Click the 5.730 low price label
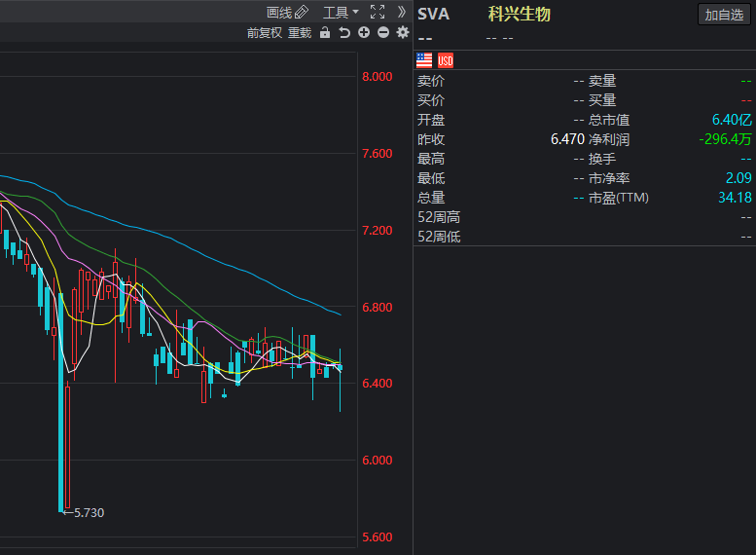Screen dimensions: 756x555 [x=89, y=512]
